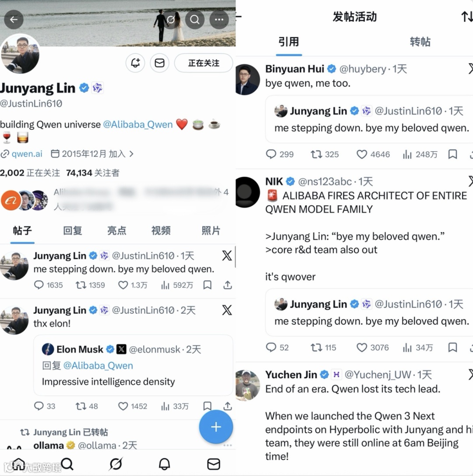The image size is (473, 476).
Task: Tap the @Alibaba_Qwen mention in the bio
Action: click(x=138, y=124)
